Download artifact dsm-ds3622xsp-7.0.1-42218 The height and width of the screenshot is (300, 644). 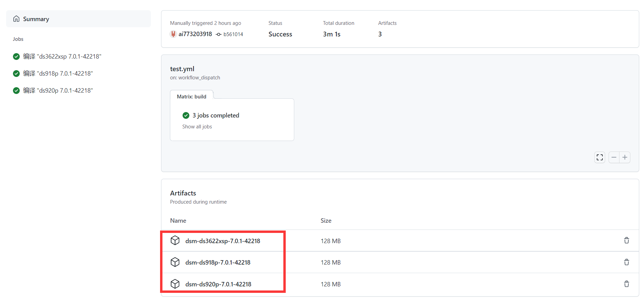click(223, 241)
